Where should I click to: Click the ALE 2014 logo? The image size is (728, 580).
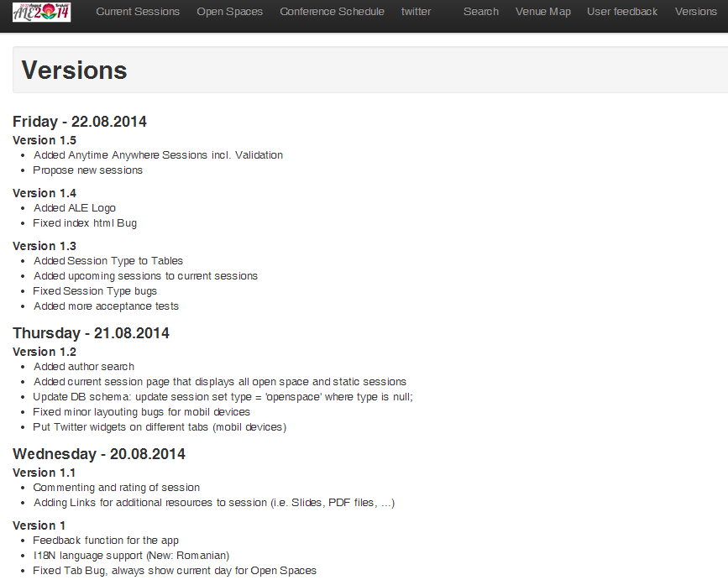pyautogui.click(x=42, y=12)
